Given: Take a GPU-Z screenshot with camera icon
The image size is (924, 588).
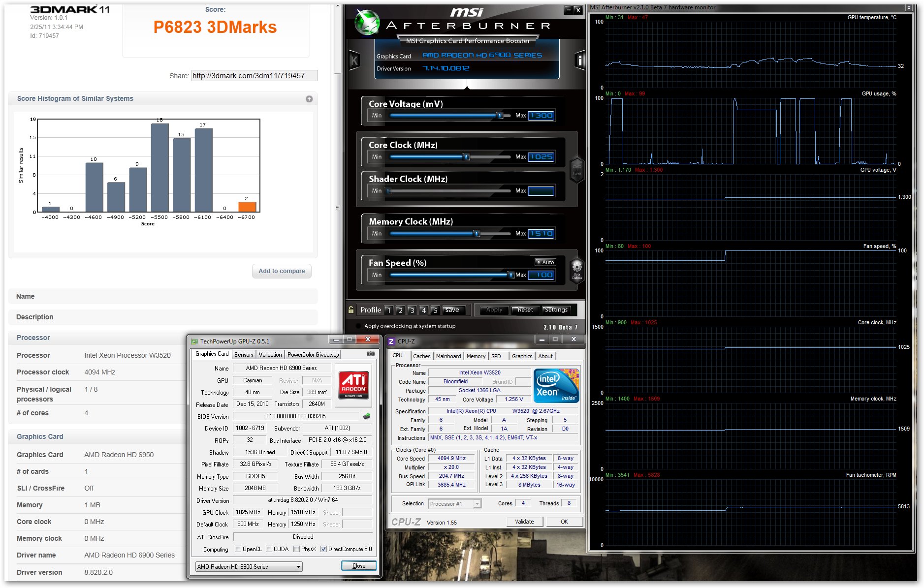Looking at the screenshot, I should (371, 354).
